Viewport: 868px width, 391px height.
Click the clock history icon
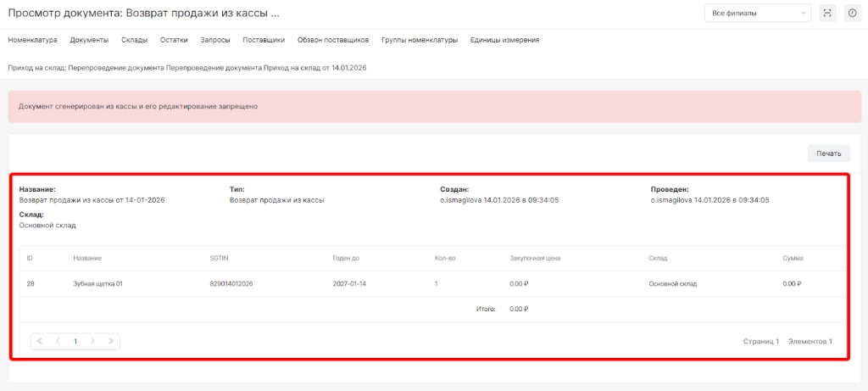coord(852,14)
